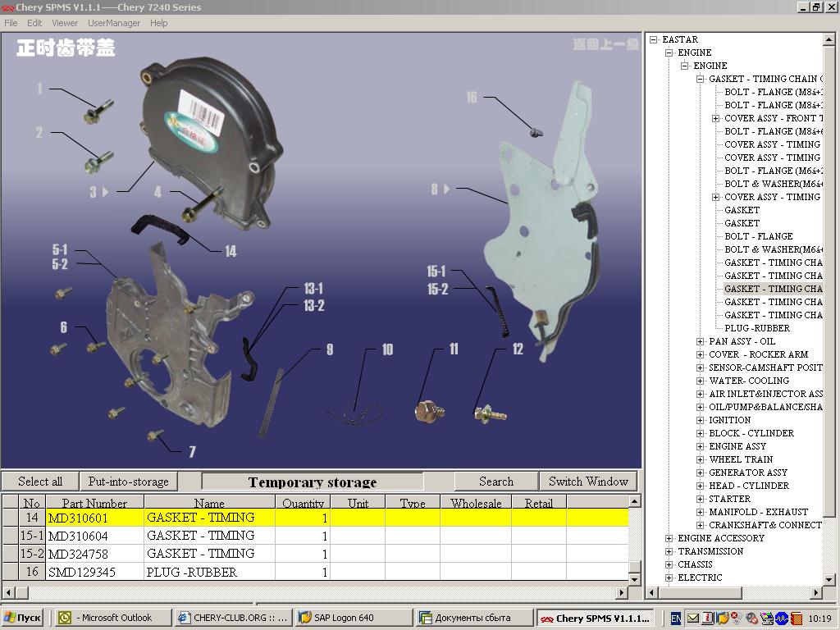Open the Help menu
Image resolution: width=840 pixels, height=630 pixels.
click(158, 23)
